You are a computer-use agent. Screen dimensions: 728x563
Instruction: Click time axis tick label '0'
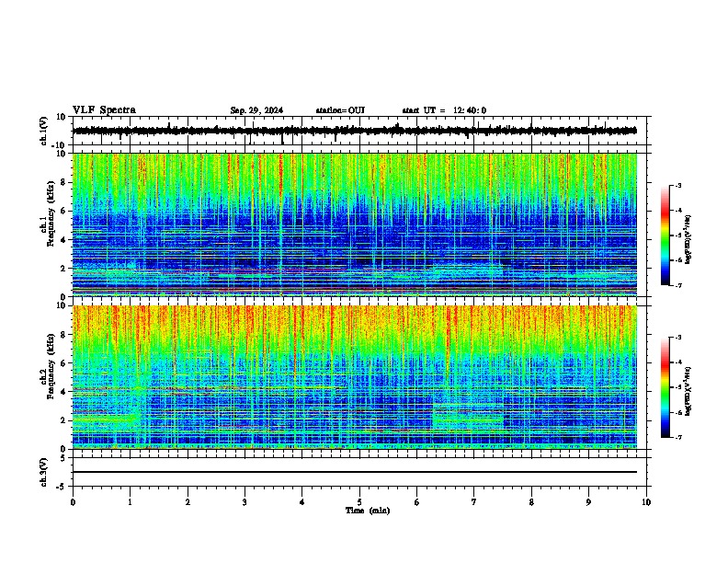point(73,502)
